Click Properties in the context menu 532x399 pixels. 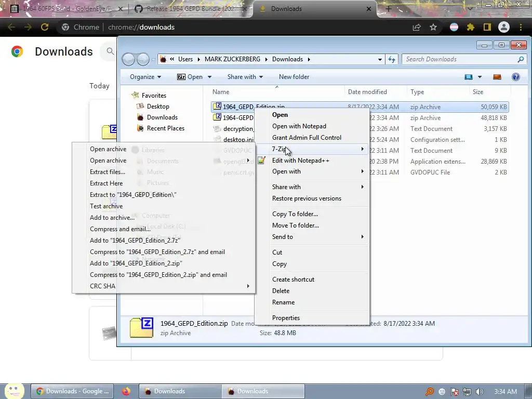coord(286,318)
